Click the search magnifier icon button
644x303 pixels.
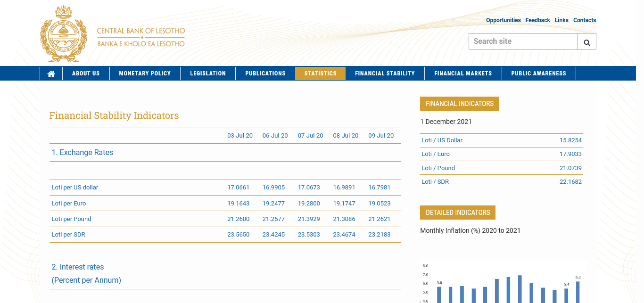pyautogui.click(x=587, y=41)
